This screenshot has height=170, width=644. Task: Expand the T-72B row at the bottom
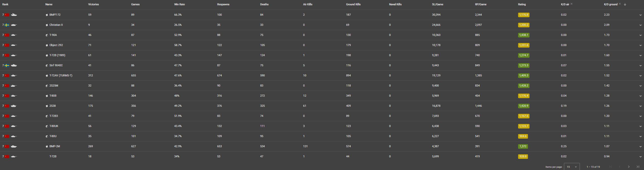640,157
